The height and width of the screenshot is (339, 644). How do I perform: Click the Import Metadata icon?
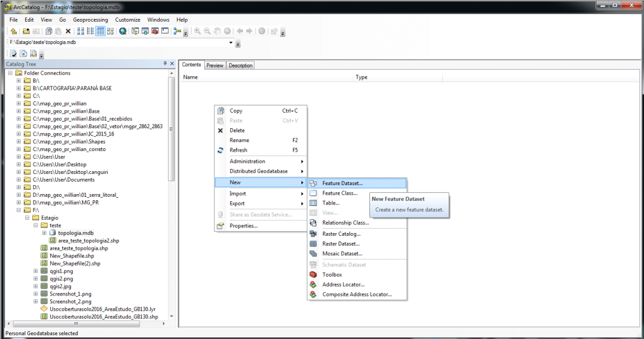(33, 54)
